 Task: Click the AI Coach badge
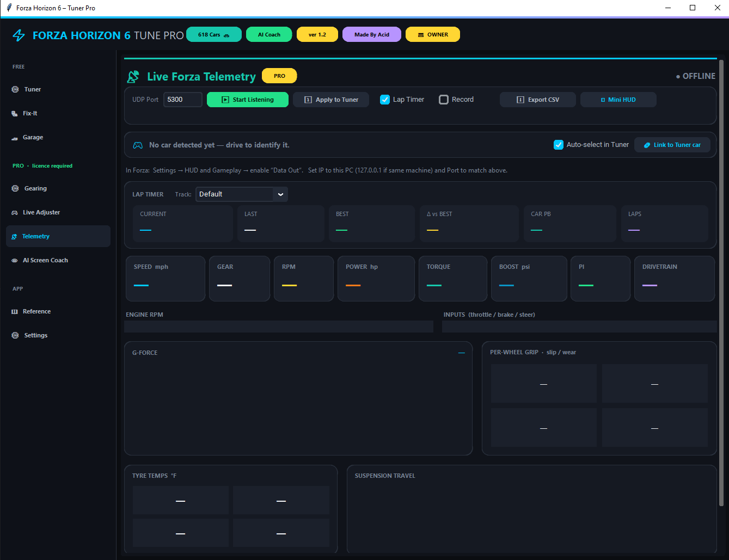tap(269, 34)
